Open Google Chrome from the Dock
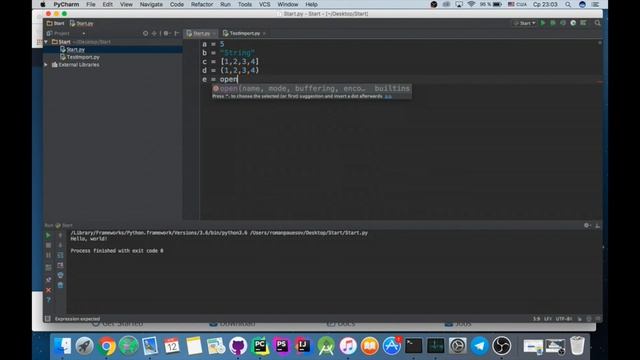 pyautogui.click(x=107, y=346)
